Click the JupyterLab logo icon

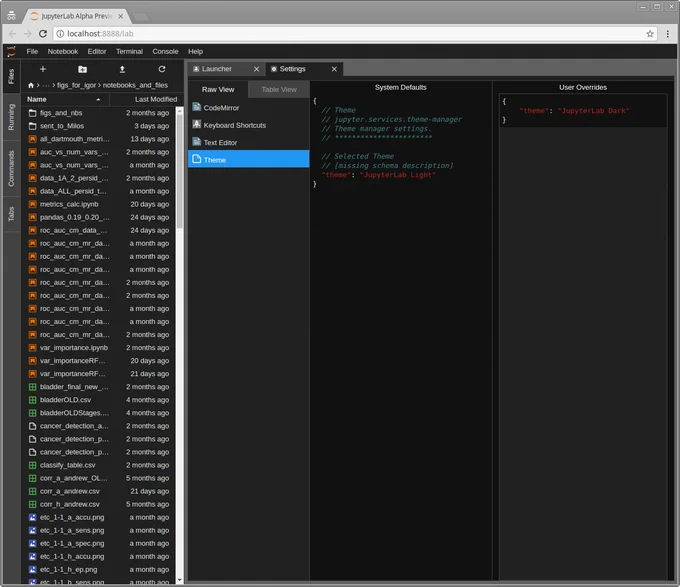(x=11, y=52)
